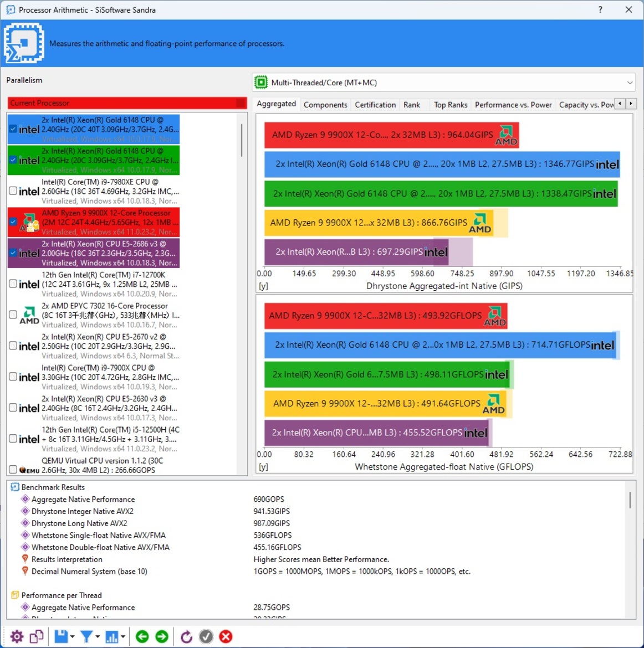
Task: Check the Xeon E5-2630 v3 checkbox
Action: [13, 408]
